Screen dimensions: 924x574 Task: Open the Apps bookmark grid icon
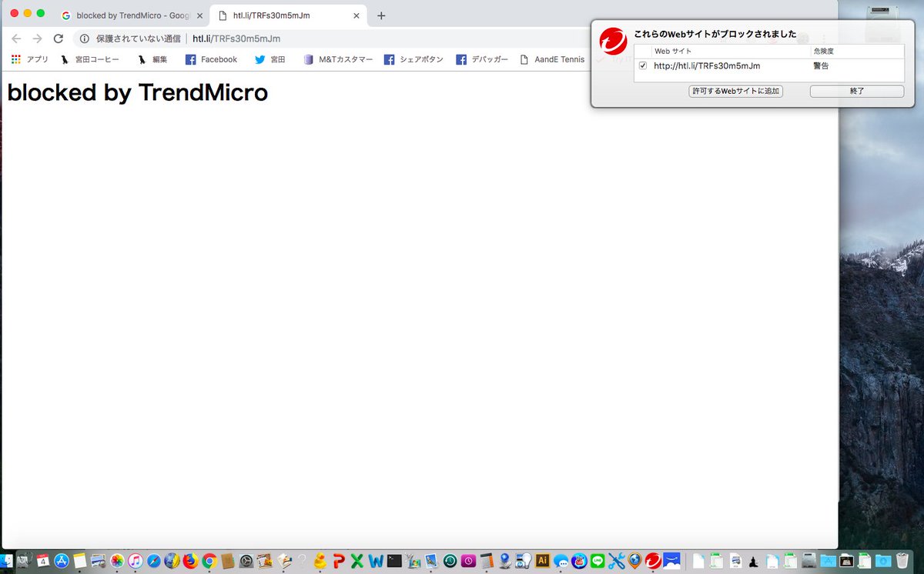pos(16,59)
